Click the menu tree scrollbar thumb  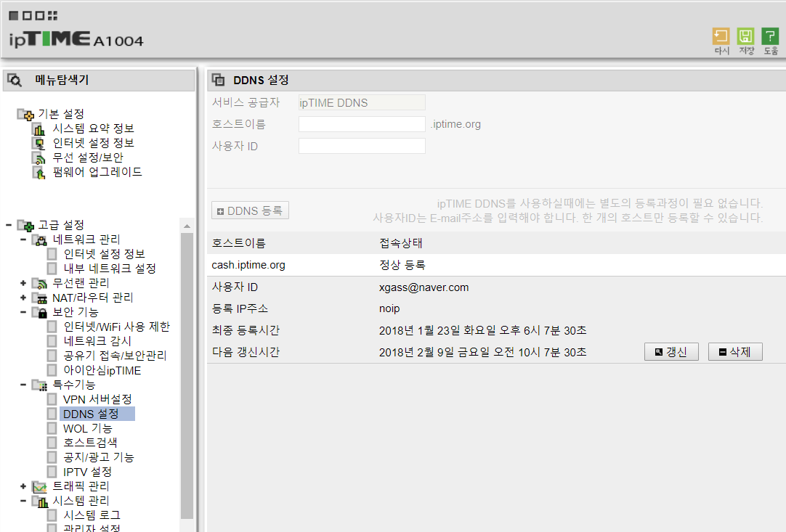coord(187,376)
